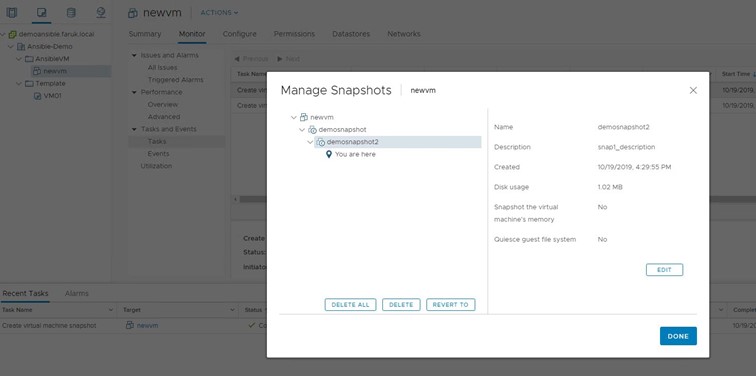Collapse newvm root in snapshot tree

pyautogui.click(x=294, y=117)
